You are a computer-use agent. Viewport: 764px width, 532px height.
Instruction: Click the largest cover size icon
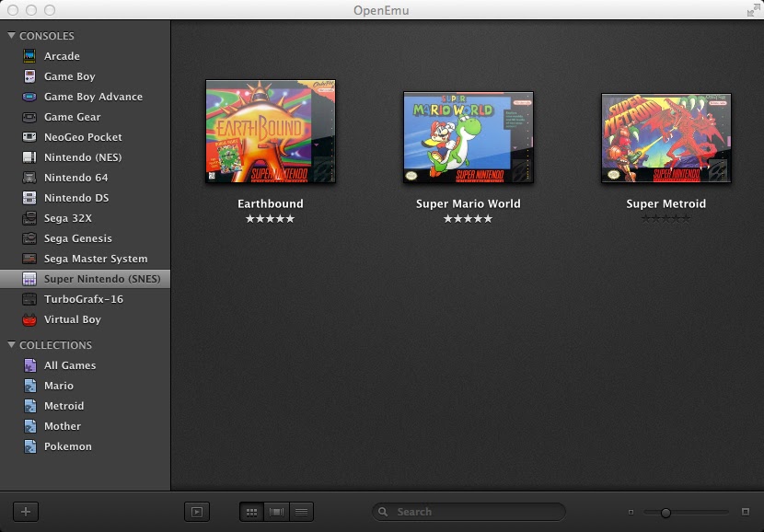coord(745,512)
